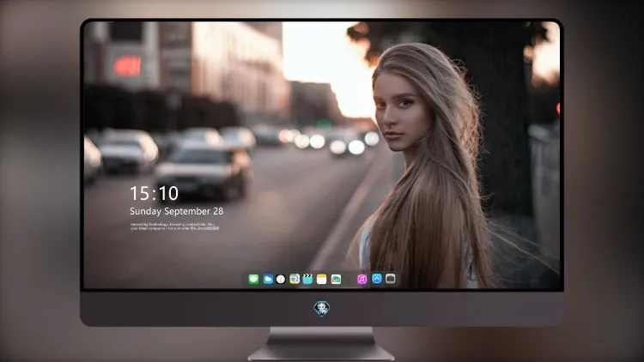Image resolution: width=644 pixels, height=362 pixels.
Task: Open the Weather app in dock
Action: coord(268,279)
